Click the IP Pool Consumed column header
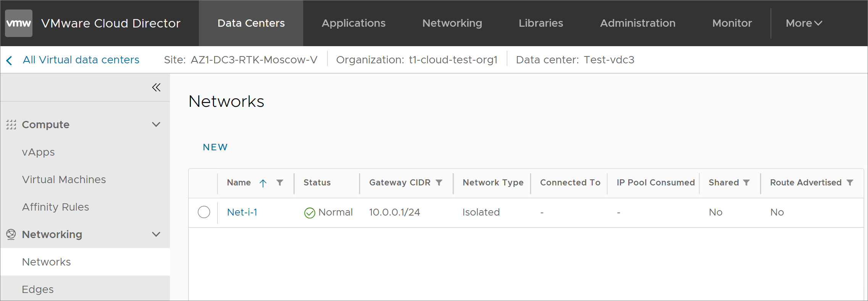868x301 pixels. click(x=656, y=183)
